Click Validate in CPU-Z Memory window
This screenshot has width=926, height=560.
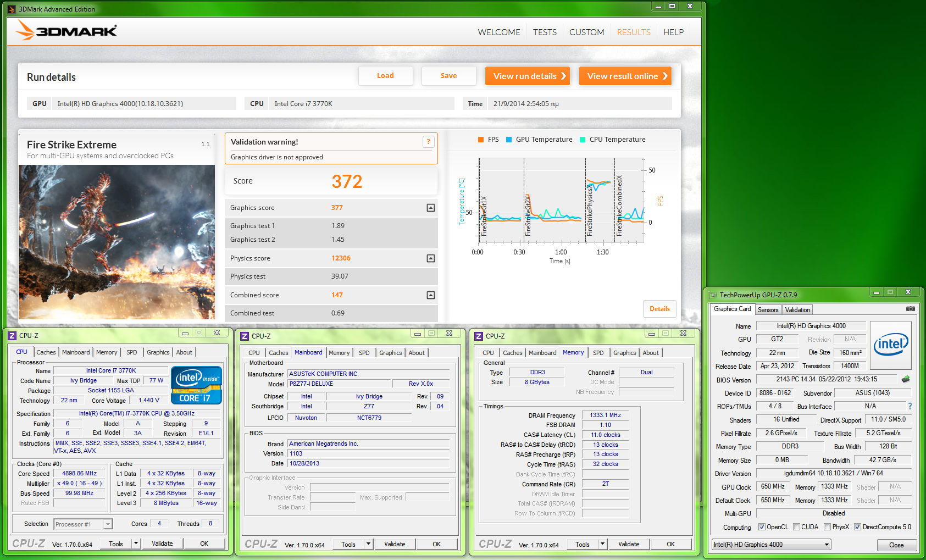(x=629, y=544)
